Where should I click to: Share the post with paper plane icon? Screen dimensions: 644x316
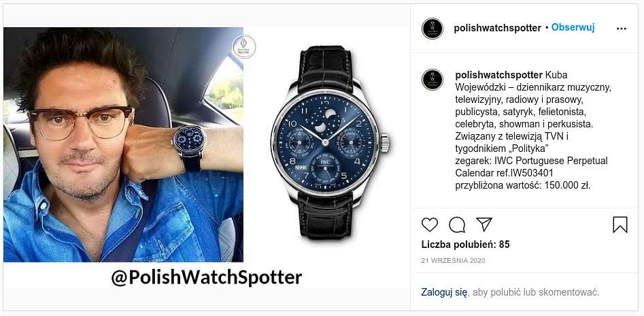click(484, 225)
